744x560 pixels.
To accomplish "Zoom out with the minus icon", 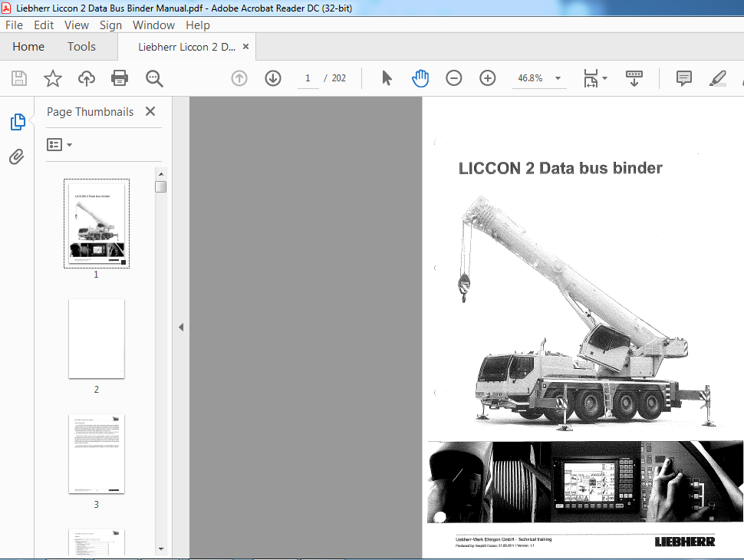I will 453,77.
